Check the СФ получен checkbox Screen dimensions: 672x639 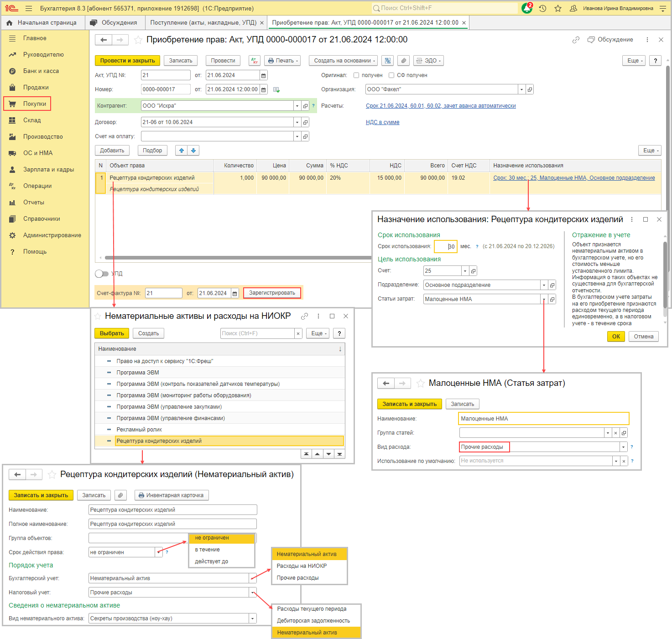391,75
